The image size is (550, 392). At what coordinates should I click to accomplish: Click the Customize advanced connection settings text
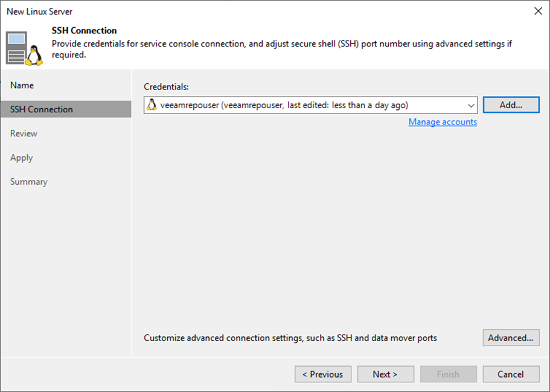point(290,338)
